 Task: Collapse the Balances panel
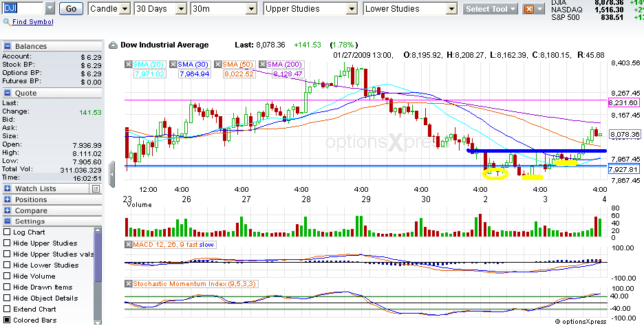pyautogui.click(x=8, y=46)
